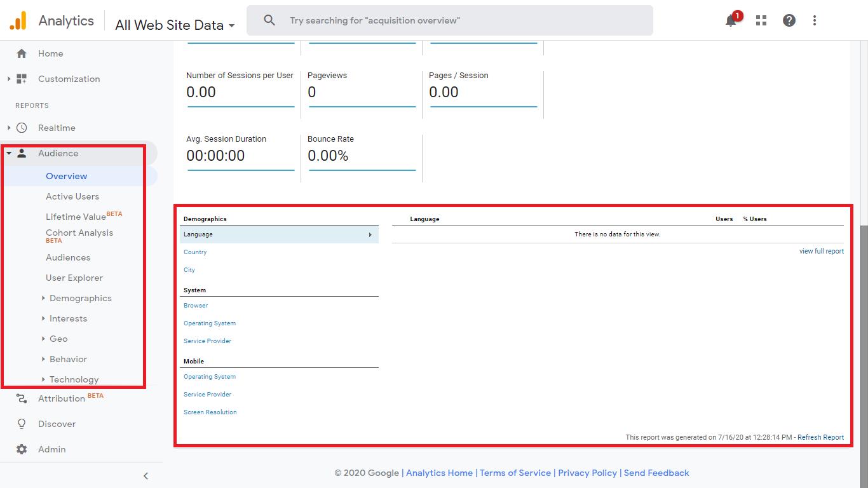868x488 pixels.
Task: Select Active Users in Audience menu
Action: pos(72,196)
